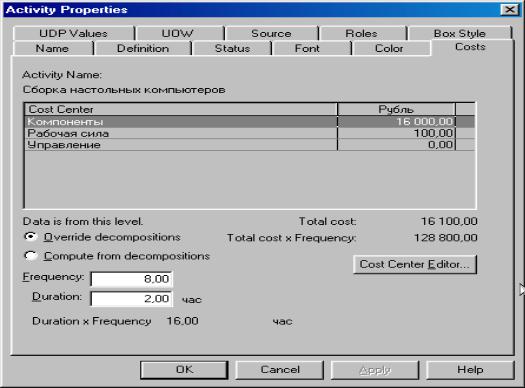The image size is (525, 388).
Task: Click the Duration x Frequency 16,00 value
Action: [x=182, y=321]
